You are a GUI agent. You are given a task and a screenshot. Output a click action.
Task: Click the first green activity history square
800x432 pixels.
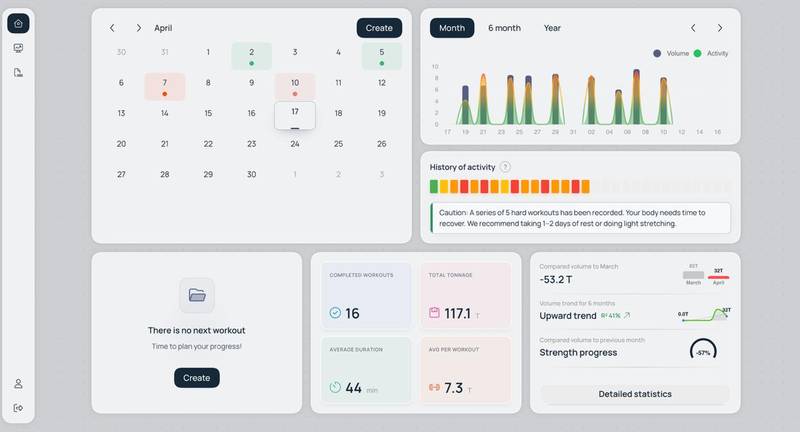pyautogui.click(x=434, y=187)
